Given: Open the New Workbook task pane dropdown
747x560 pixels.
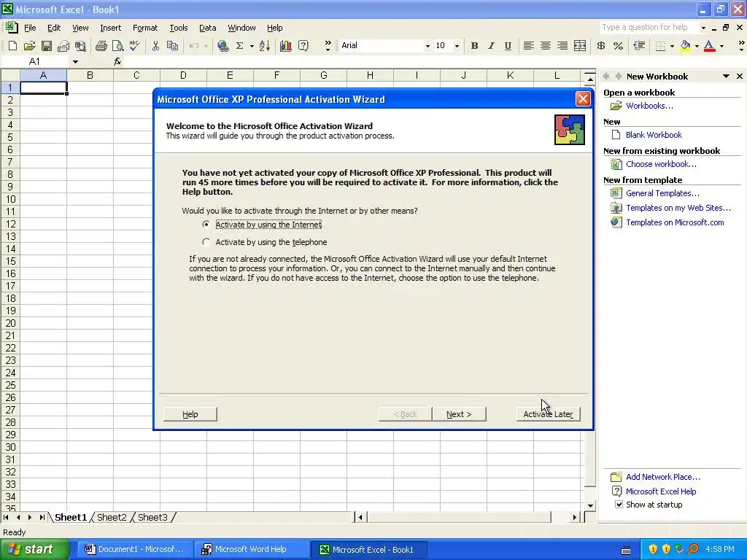Looking at the screenshot, I should [726, 76].
